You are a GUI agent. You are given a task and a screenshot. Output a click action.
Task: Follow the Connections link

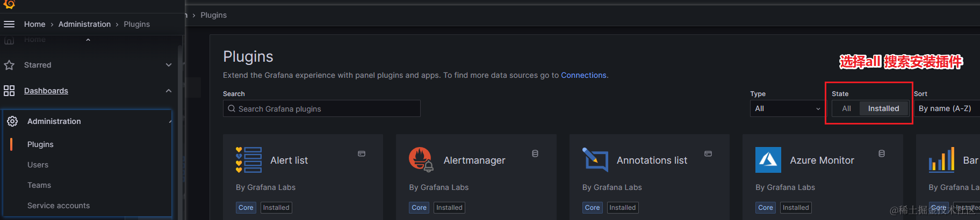pos(583,75)
